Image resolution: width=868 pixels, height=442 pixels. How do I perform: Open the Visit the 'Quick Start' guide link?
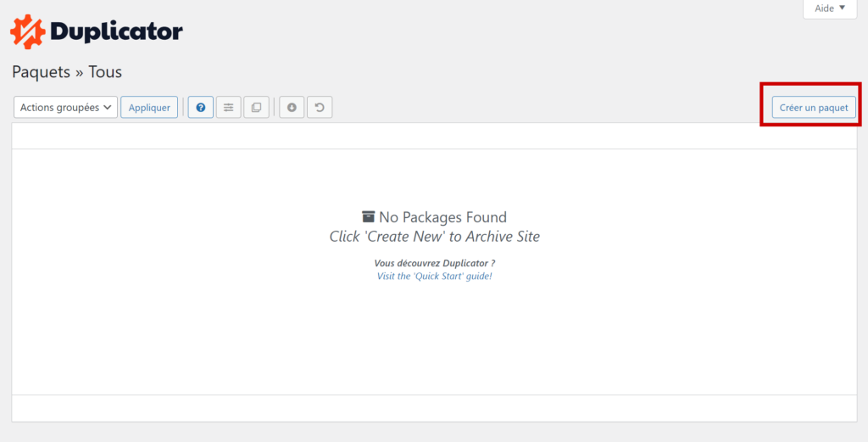[435, 276]
